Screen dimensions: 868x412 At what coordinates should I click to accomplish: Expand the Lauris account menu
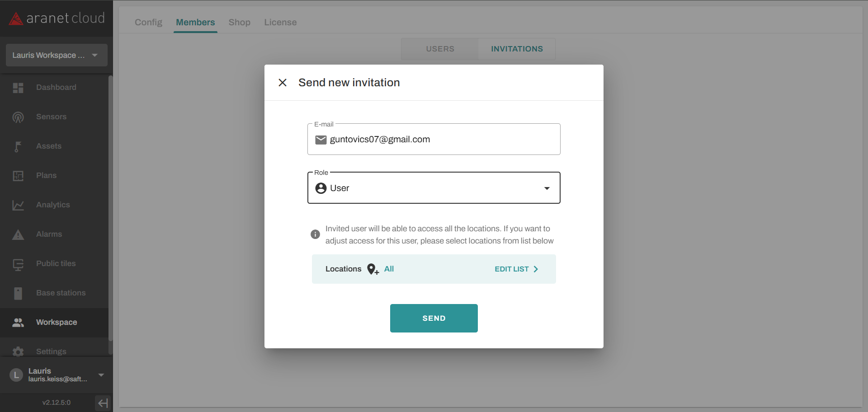point(101,375)
